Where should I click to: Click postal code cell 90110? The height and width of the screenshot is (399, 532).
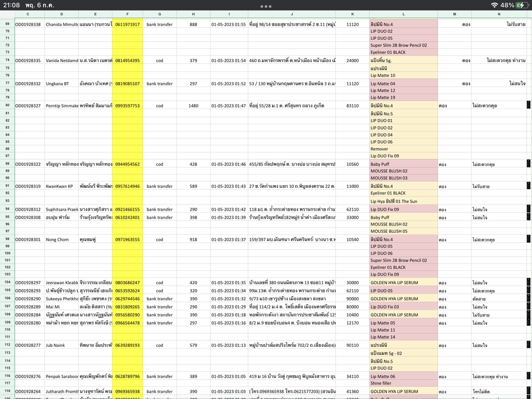tap(352, 345)
